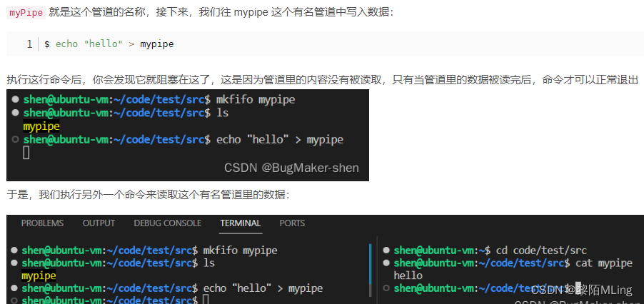Screen dimensions: 644x304
Task: Click the dot beside 'ls' in the first terminal
Action: [x=15, y=113]
